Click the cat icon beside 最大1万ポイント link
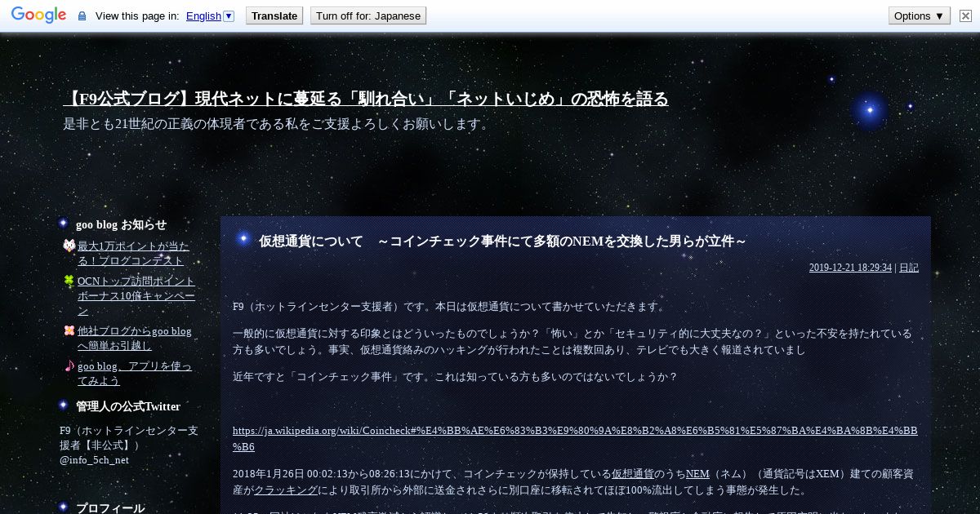 [69, 246]
